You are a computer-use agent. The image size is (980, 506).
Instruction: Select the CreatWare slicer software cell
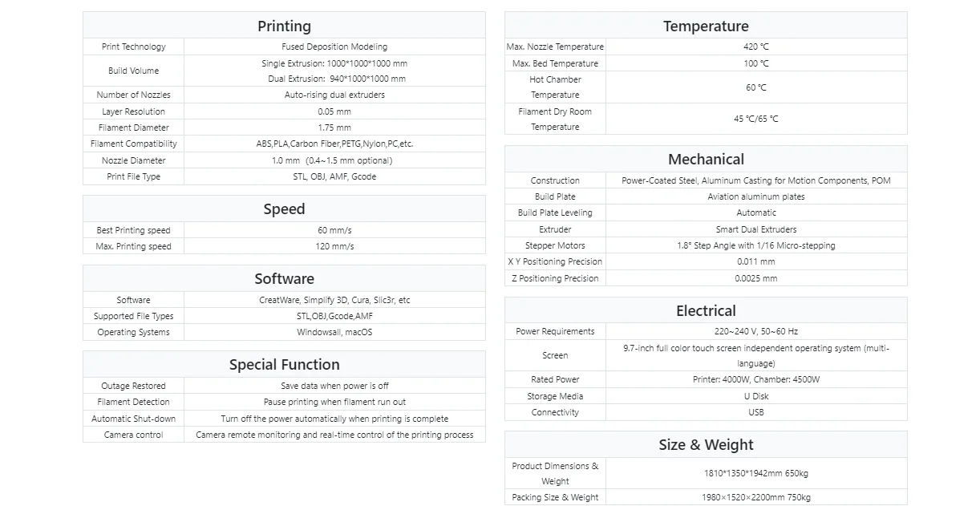point(334,300)
